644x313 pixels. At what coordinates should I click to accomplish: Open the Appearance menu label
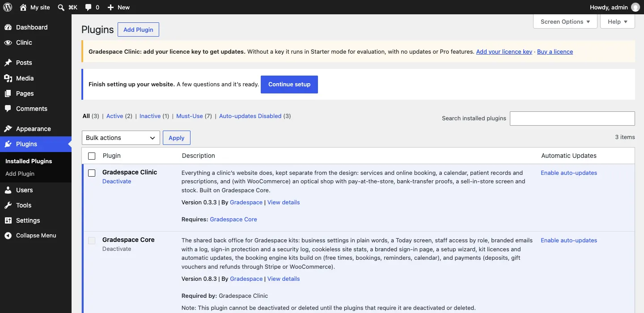click(34, 129)
